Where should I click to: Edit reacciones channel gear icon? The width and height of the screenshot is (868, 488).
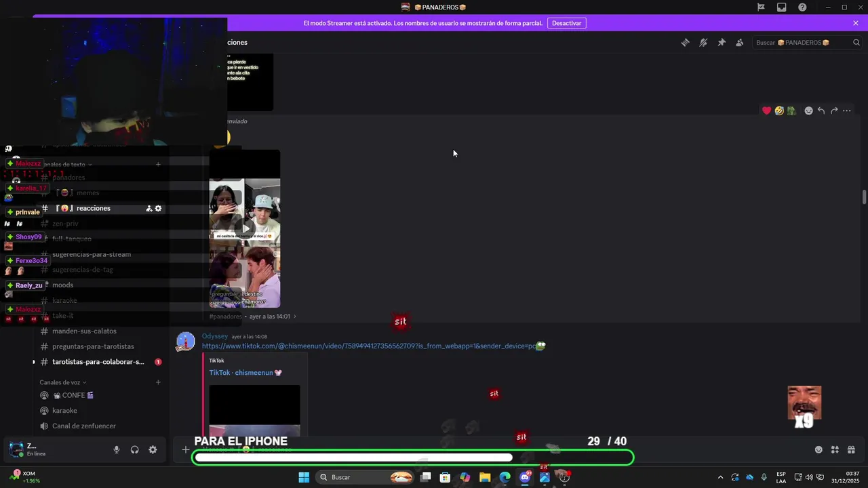[159, 209]
